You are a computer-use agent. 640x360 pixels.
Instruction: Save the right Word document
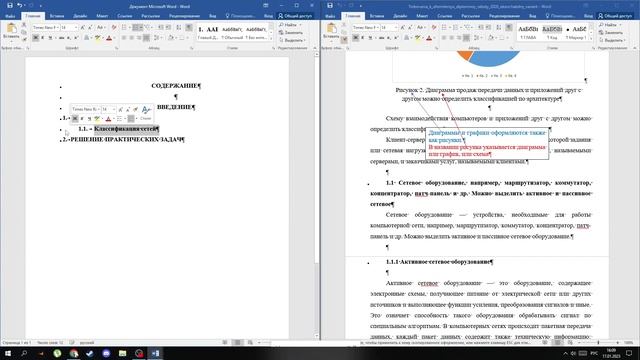pyautogui.click(x=329, y=6)
